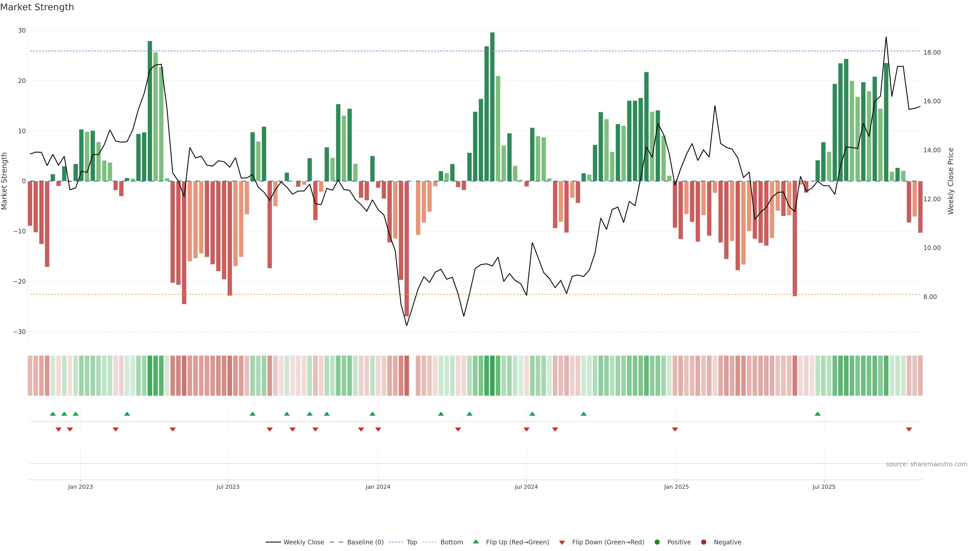Screen dimensions: 980x551
Task: Click the Jul 2023 x-axis label
Action: pyautogui.click(x=228, y=487)
